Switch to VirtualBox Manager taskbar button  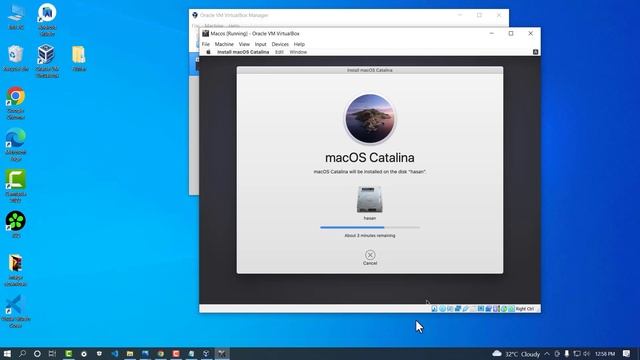tap(207, 353)
